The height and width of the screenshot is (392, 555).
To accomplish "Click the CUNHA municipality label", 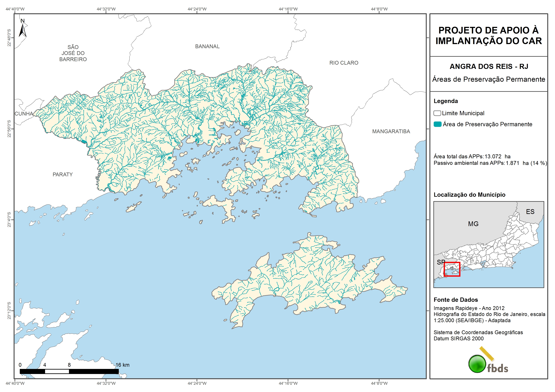I will tap(24, 114).
